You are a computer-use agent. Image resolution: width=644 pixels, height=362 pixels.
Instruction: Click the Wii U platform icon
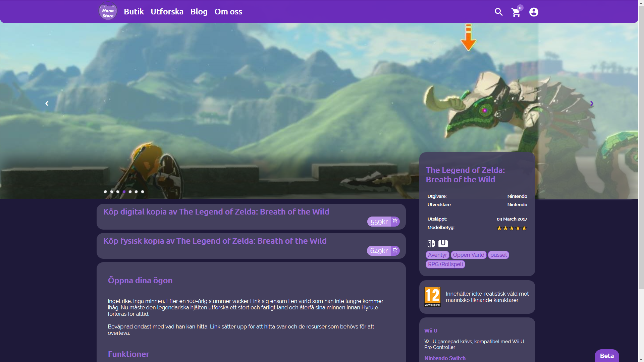[x=443, y=243]
